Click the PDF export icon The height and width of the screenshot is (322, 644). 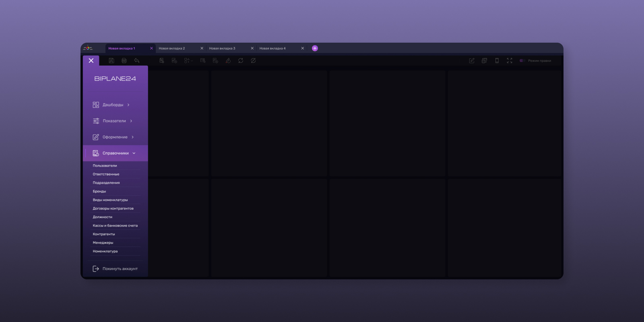click(124, 60)
